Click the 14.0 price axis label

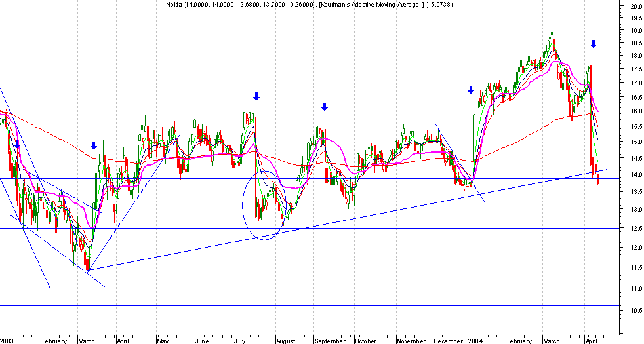click(635, 175)
